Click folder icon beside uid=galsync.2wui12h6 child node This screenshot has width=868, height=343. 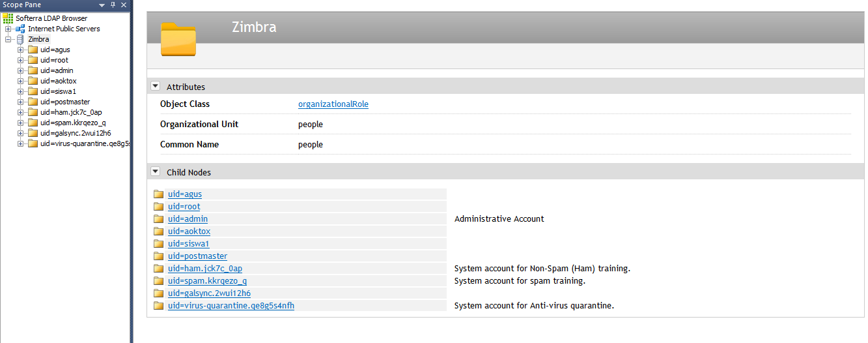(158, 293)
